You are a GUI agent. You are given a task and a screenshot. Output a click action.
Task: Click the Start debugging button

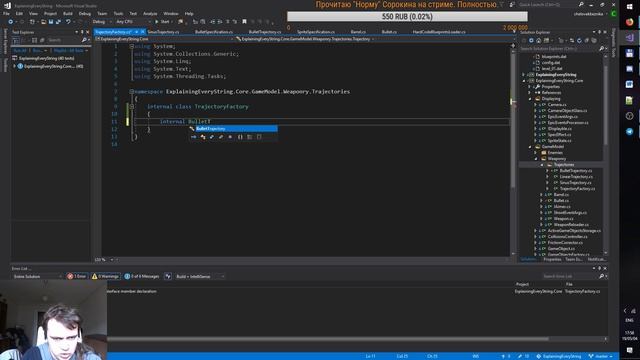162,22
